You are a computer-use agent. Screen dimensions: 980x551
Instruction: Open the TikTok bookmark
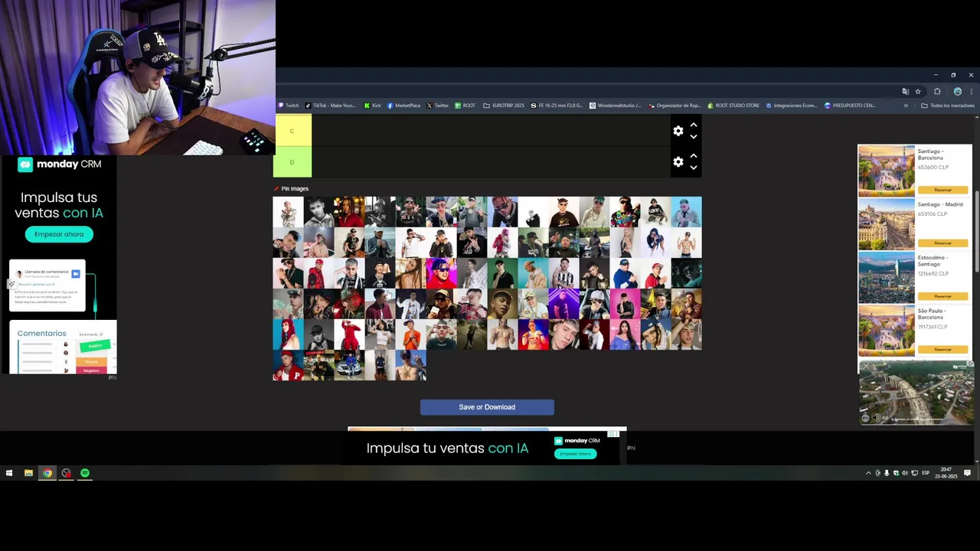(330, 106)
